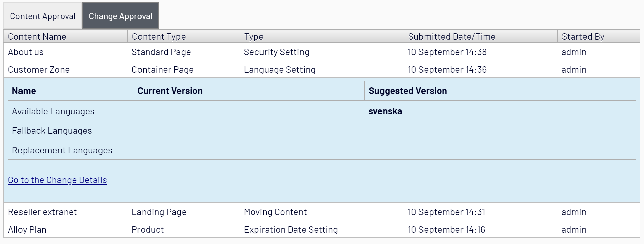Click the Expiration Date Setting cell

click(x=291, y=230)
